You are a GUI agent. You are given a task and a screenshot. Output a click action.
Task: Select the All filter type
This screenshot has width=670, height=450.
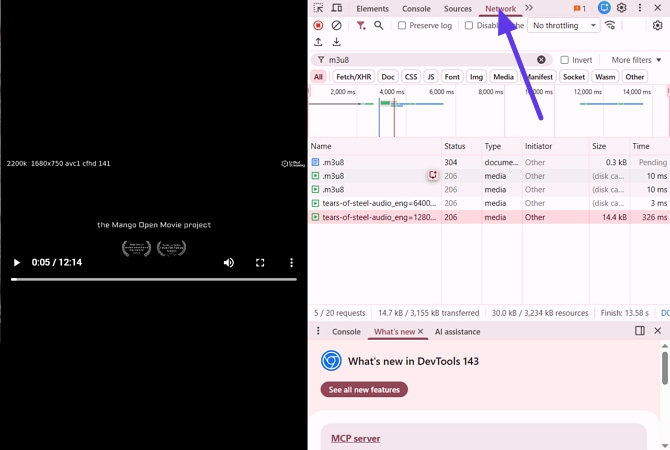coord(318,77)
